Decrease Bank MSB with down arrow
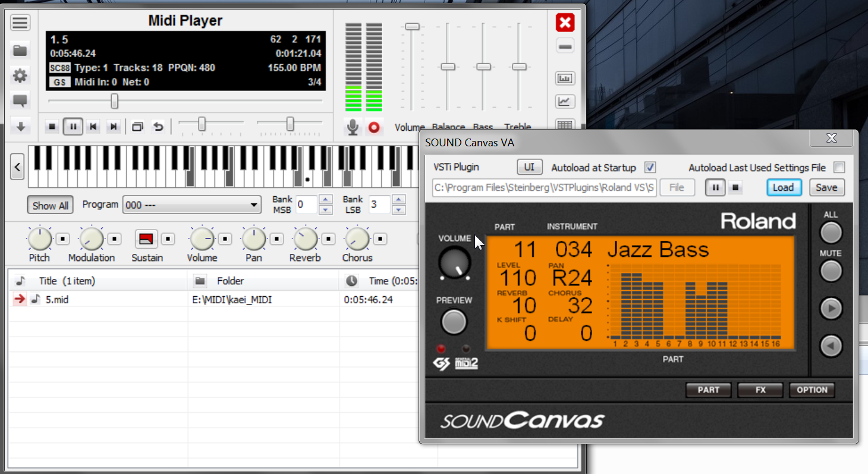This screenshot has height=474, width=868. pyautogui.click(x=325, y=210)
